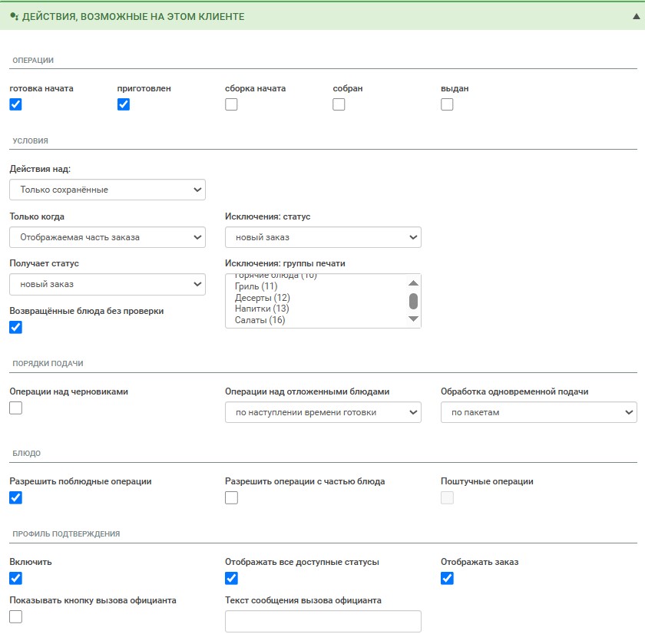
Task: Click scroll down arrow in print groups list
Action: point(413,319)
